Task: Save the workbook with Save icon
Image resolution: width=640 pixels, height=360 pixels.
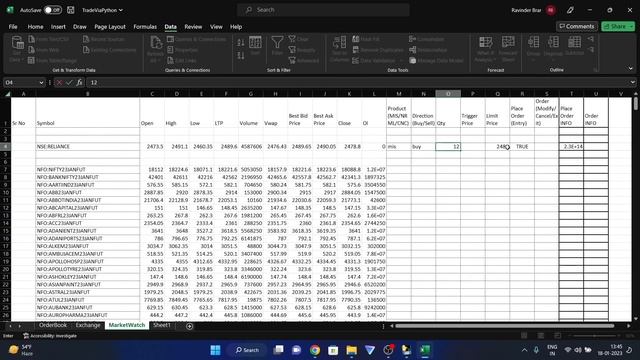Action: click(71, 10)
